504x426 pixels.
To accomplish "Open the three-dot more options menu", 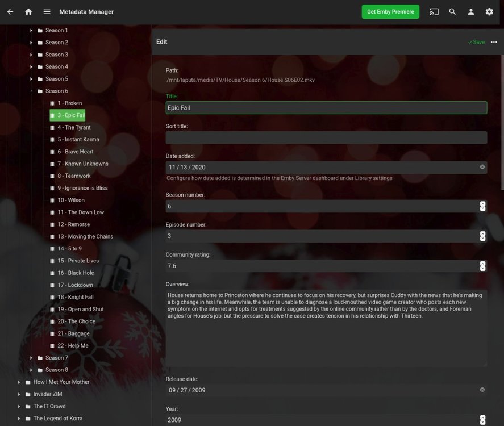I will [494, 42].
